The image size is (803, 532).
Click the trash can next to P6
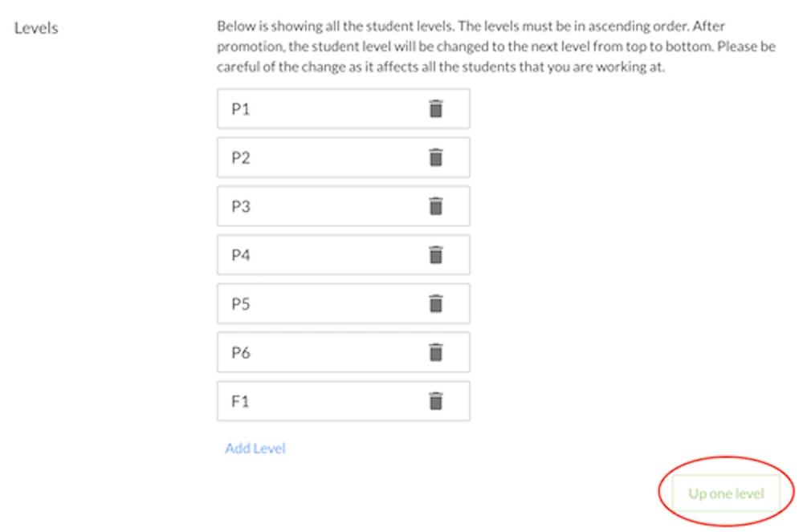436,352
